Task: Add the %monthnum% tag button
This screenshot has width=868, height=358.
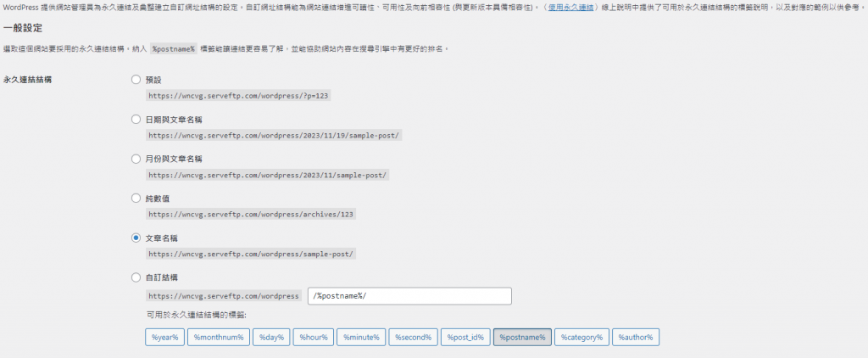Action: [219, 337]
